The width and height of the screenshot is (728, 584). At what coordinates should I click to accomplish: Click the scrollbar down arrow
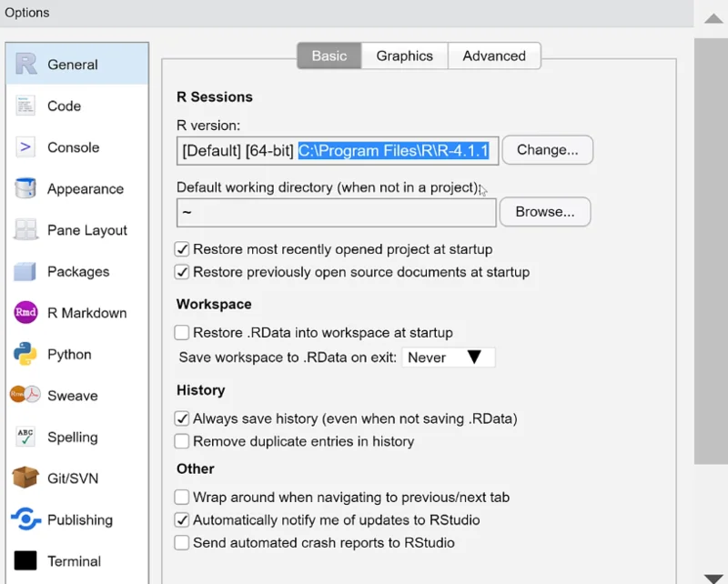[713, 578]
